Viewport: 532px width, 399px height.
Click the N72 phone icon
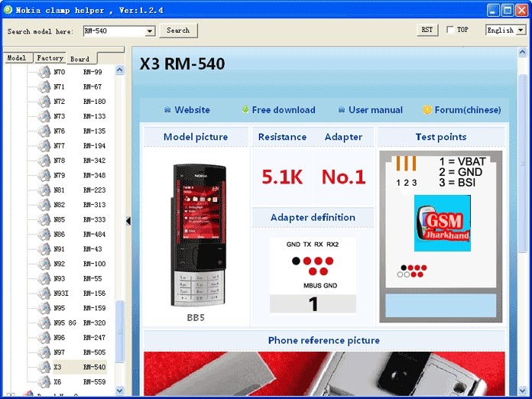click(x=44, y=102)
